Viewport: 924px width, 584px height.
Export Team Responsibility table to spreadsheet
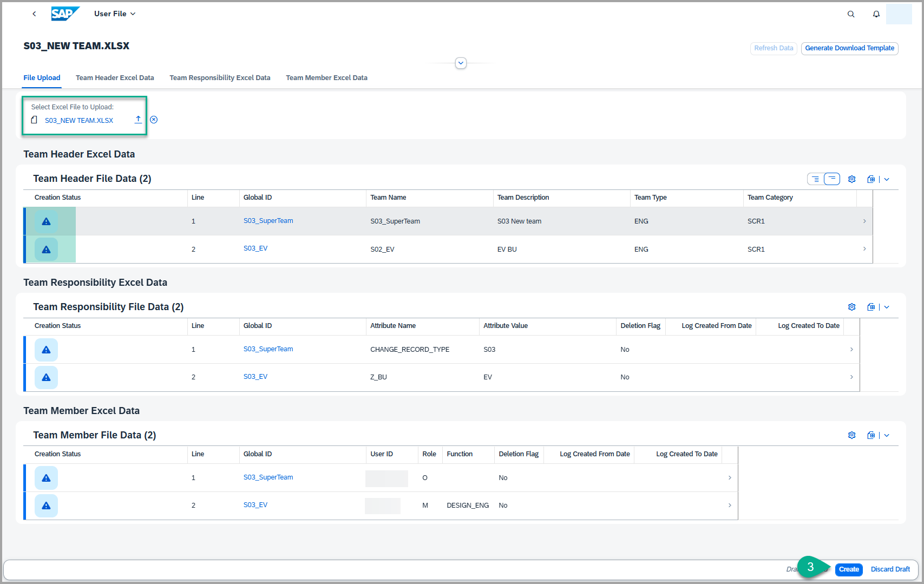870,307
